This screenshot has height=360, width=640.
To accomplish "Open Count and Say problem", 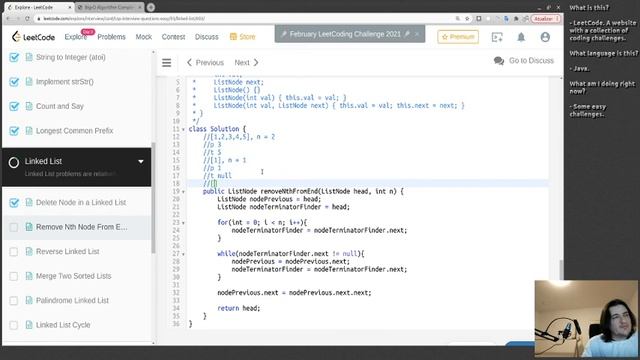I will (60, 106).
